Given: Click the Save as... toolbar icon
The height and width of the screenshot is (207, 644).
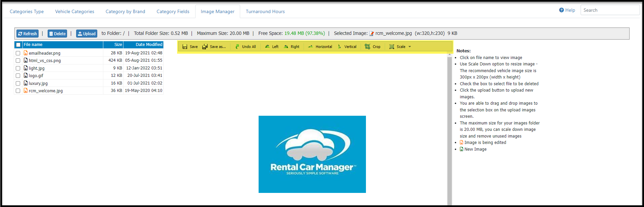Looking at the screenshot, I should [x=205, y=47].
